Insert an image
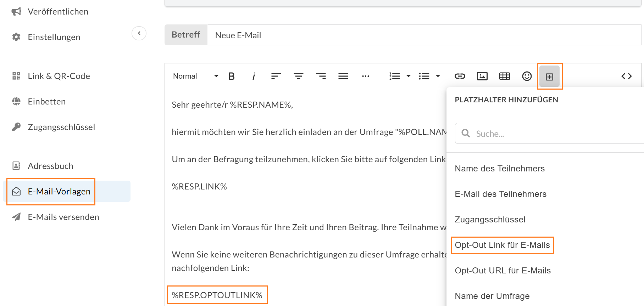The image size is (644, 306). [482, 76]
